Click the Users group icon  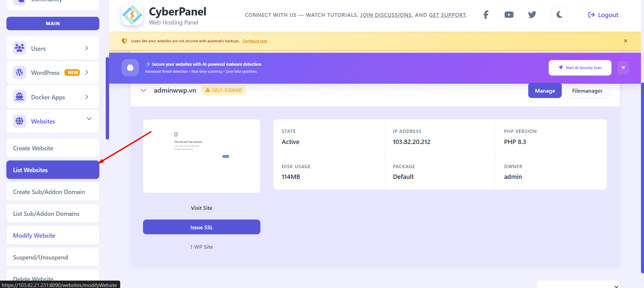19,48
